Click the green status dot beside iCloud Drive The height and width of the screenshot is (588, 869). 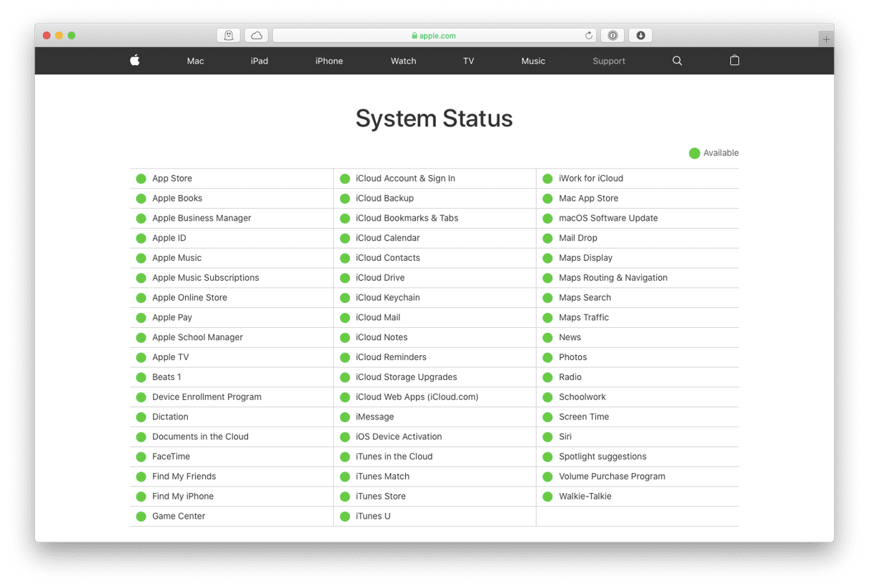coord(345,278)
